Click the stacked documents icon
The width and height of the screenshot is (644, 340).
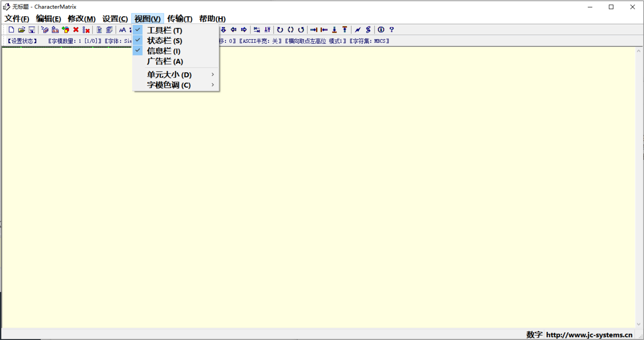[x=109, y=30]
